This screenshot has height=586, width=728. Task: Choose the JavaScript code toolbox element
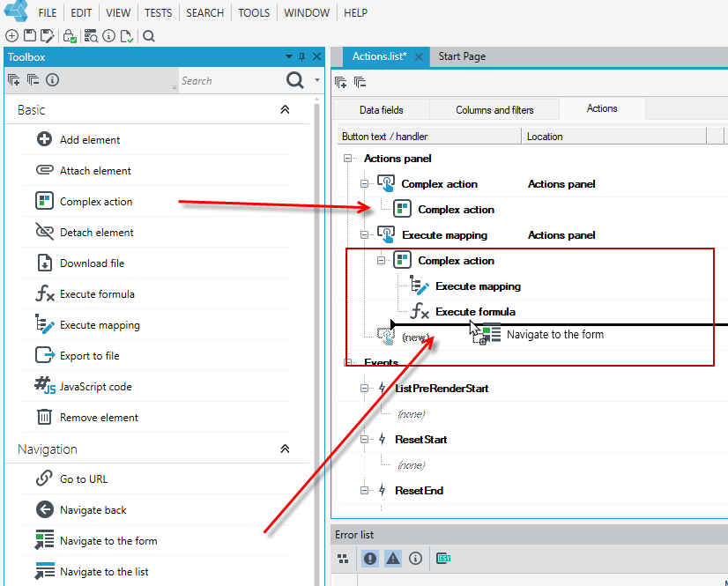[x=96, y=386]
